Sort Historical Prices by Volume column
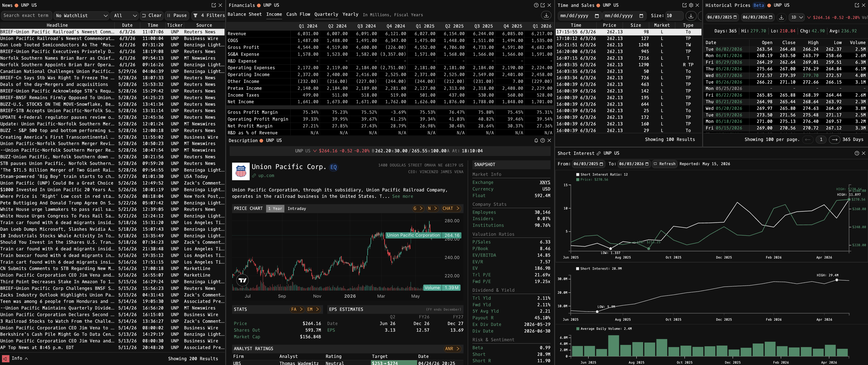 857,42
